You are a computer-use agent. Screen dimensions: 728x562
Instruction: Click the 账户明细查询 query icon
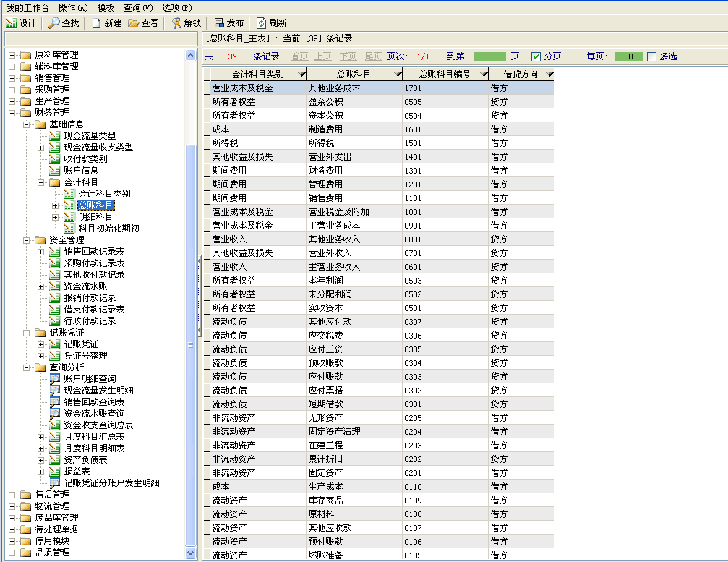(x=55, y=379)
